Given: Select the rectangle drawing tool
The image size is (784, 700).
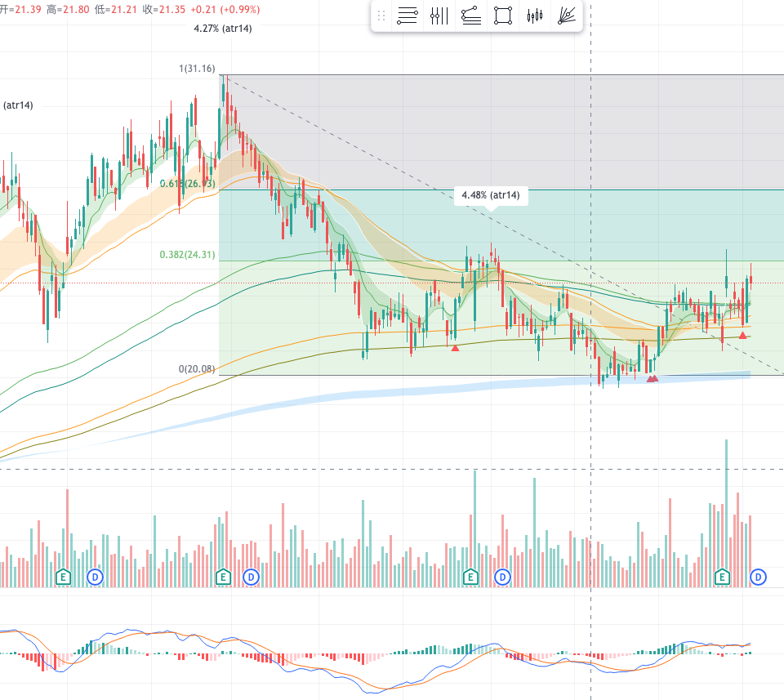Looking at the screenshot, I should click(503, 16).
